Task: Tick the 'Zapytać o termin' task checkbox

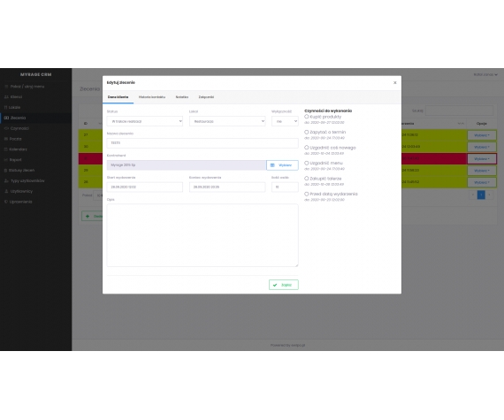Action: 306,132
